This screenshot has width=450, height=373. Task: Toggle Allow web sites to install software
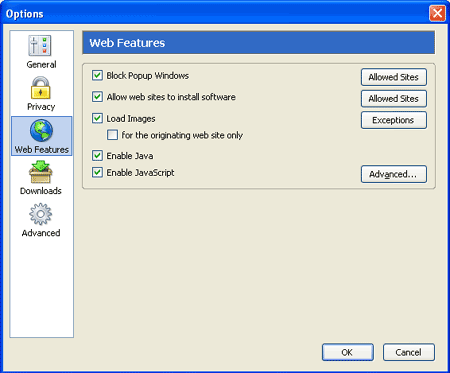pos(97,97)
